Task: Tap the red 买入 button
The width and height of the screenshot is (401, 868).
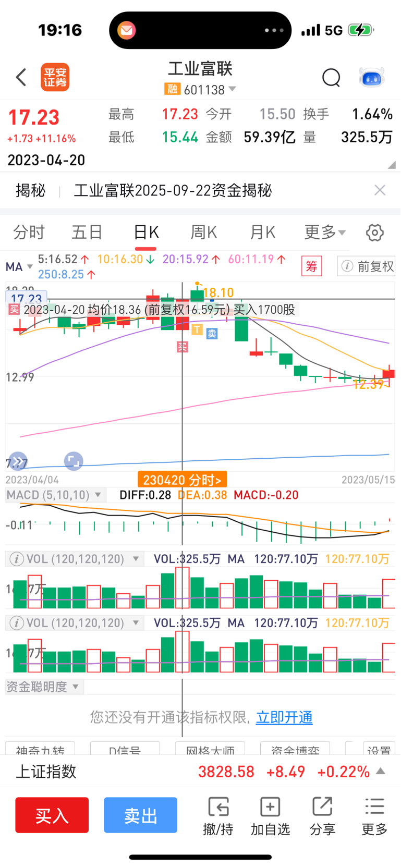Action: pyautogui.click(x=52, y=815)
